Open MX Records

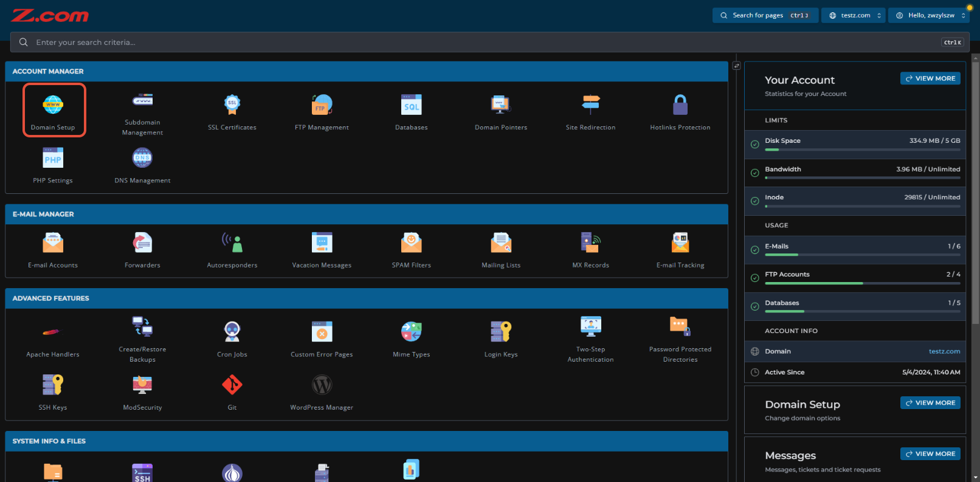pos(591,250)
